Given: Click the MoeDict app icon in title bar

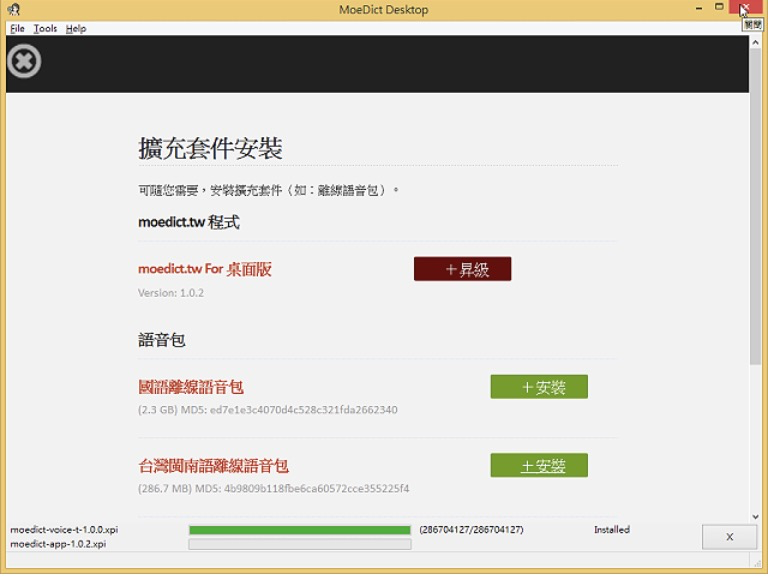Looking at the screenshot, I should (x=14, y=9).
